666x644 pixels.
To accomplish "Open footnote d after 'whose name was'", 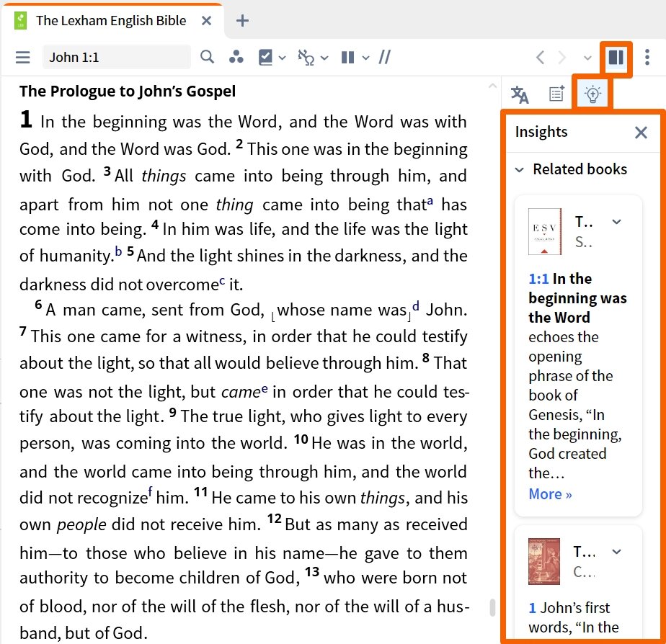I will coord(416,305).
